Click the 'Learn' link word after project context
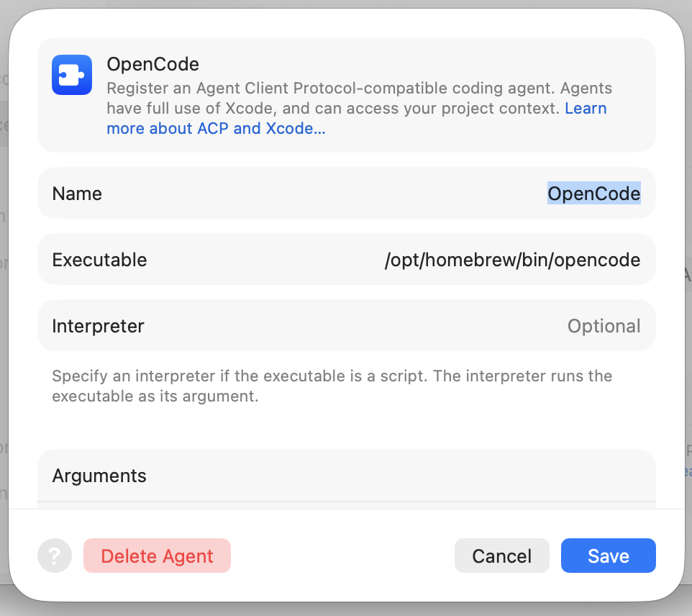Screen dimensions: 692x616 coord(586,108)
